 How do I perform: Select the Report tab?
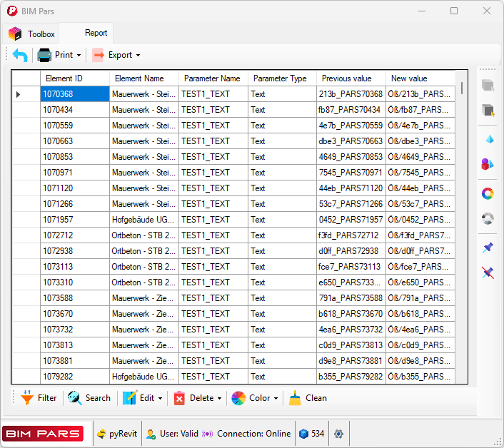point(95,33)
